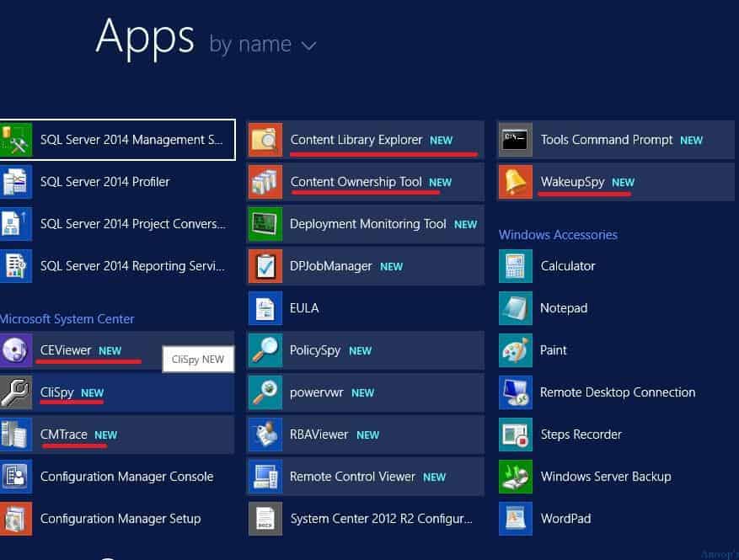Launch SQL Server 2014 Reporting Services icon
The height and width of the screenshot is (560, 739).
(16, 266)
